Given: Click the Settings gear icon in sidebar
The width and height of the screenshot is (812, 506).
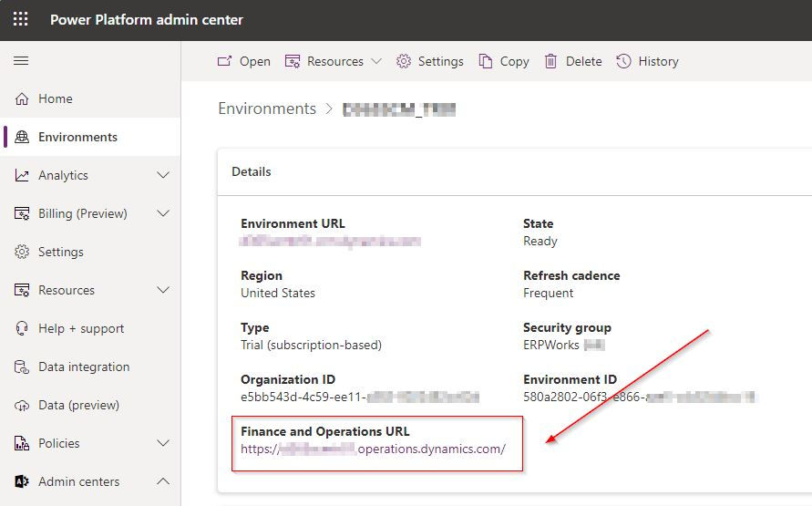Looking at the screenshot, I should (x=22, y=252).
